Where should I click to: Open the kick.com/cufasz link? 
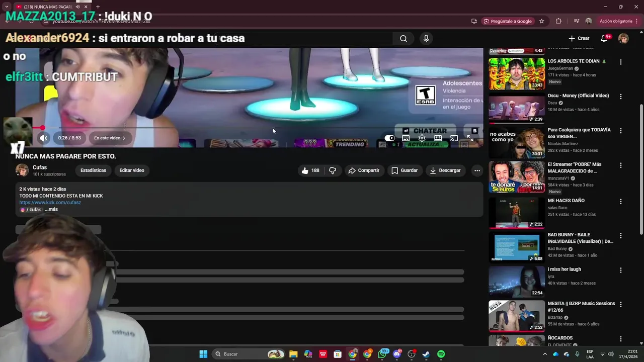tap(50, 203)
